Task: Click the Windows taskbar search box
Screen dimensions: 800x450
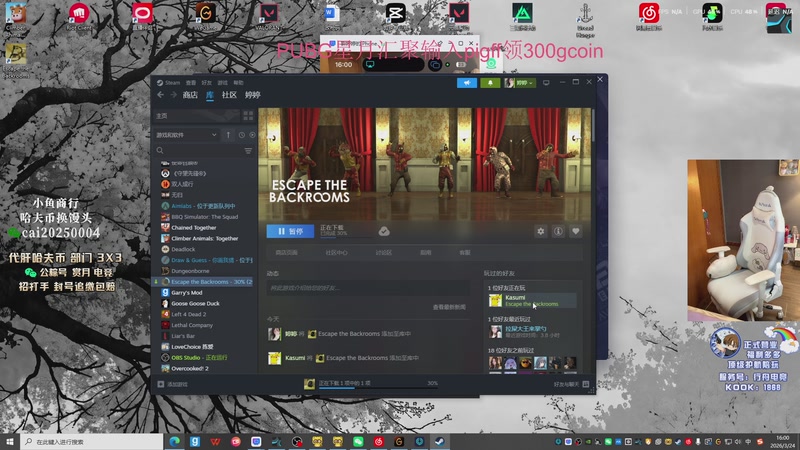Action: pyautogui.click(x=92, y=442)
